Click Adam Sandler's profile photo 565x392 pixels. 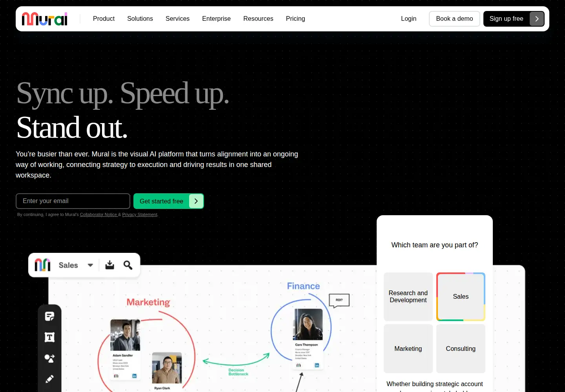click(125, 335)
